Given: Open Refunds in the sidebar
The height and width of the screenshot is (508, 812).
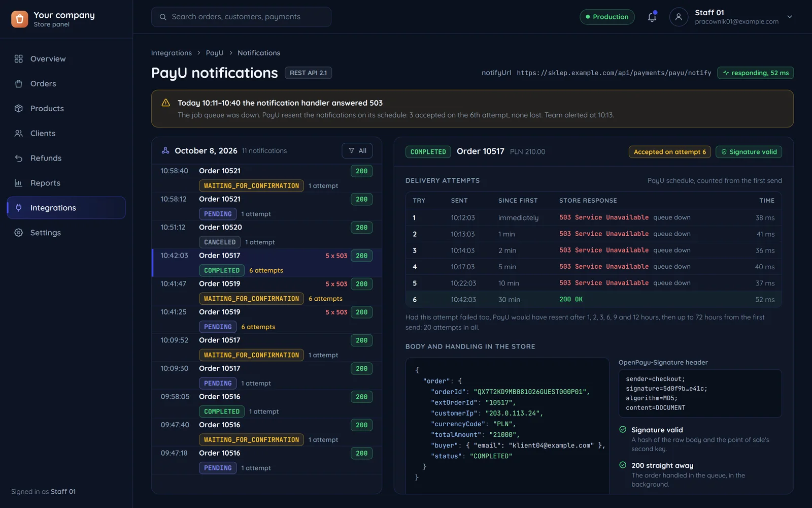Looking at the screenshot, I should (x=66, y=158).
